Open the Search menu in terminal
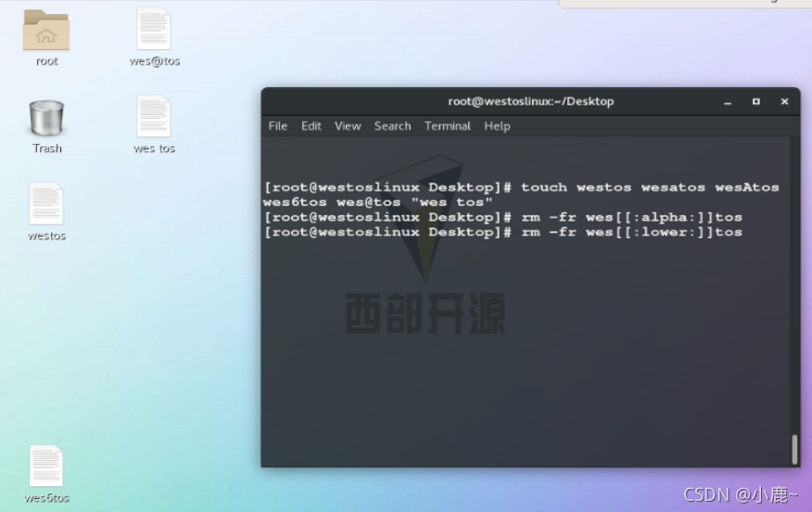This screenshot has width=812, height=512. pyautogui.click(x=392, y=126)
